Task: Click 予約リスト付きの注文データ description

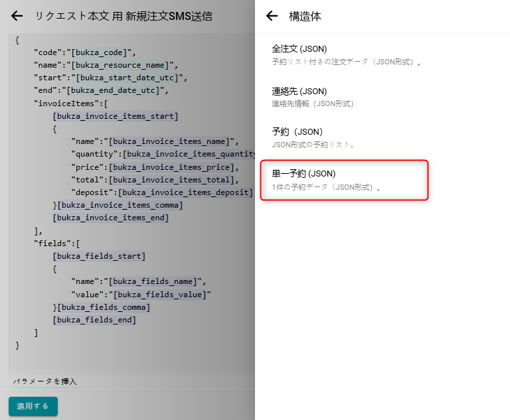Action: pyautogui.click(x=347, y=62)
